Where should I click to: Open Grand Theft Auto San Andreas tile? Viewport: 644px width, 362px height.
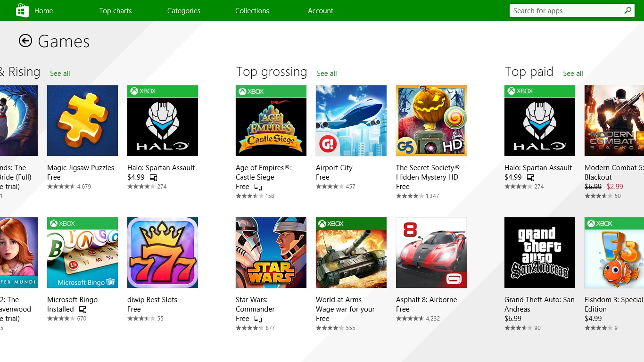[540, 253]
